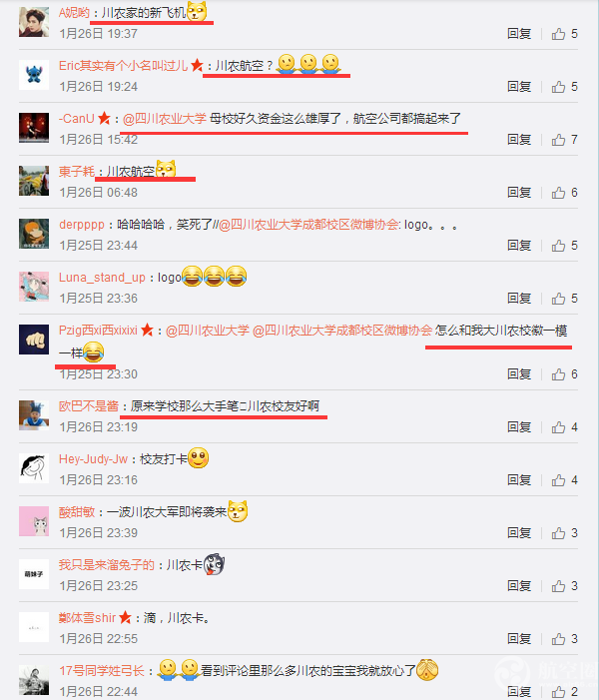The image size is (599, 700).
Task: Open 17号同学姓弓长 username link
Action: (x=102, y=670)
